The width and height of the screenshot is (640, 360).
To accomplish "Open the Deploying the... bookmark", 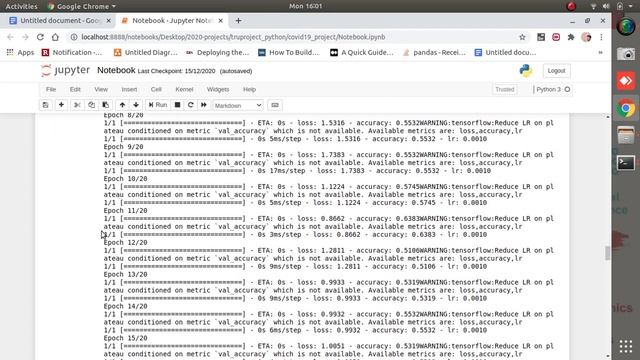I will coord(218,53).
